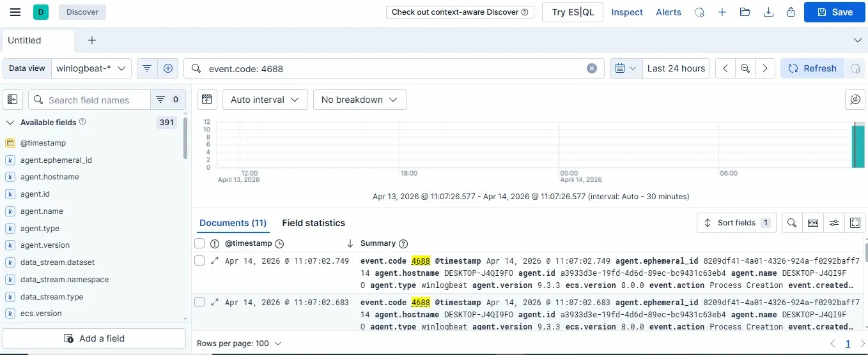Select the agent.hostname field

coord(50,177)
